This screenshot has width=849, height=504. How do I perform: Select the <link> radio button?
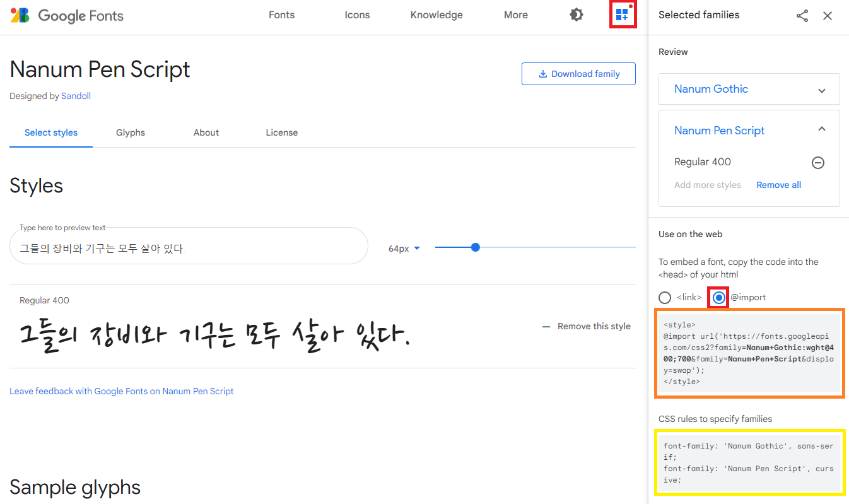tap(665, 298)
